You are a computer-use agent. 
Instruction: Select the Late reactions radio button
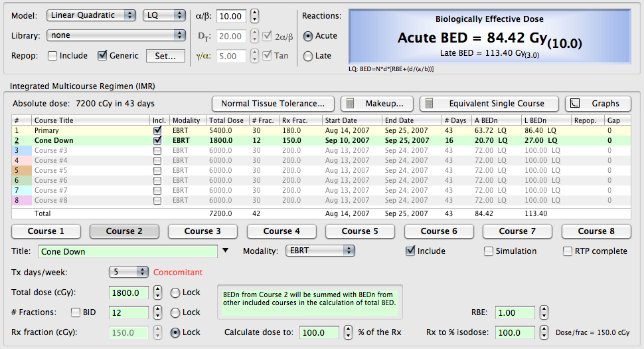308,57
